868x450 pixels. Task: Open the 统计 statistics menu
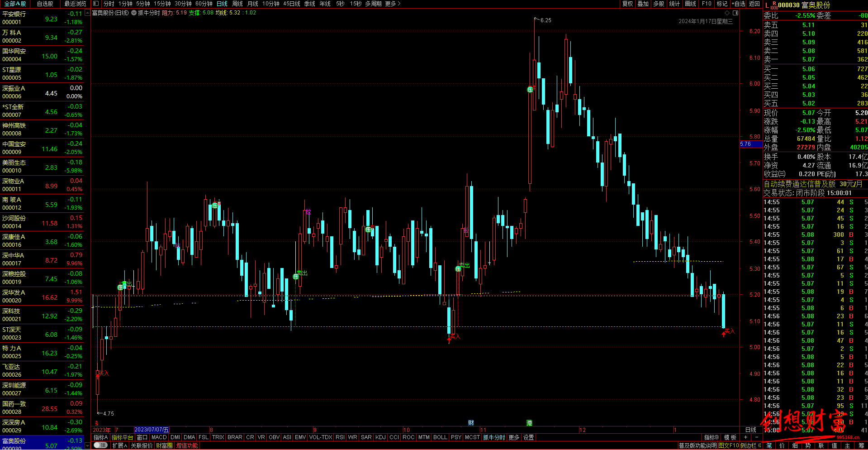click(x=674, y=4)
